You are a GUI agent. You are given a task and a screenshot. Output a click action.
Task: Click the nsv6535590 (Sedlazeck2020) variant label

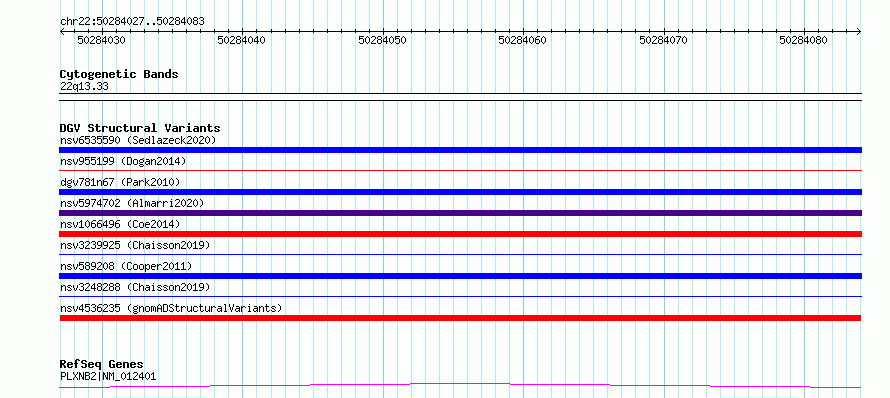[138, 140]
